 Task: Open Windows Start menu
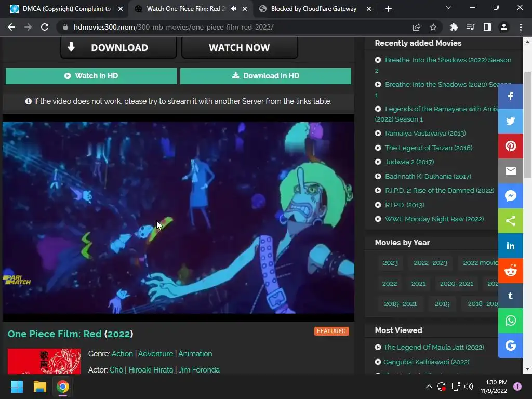[x=17, y=387]
